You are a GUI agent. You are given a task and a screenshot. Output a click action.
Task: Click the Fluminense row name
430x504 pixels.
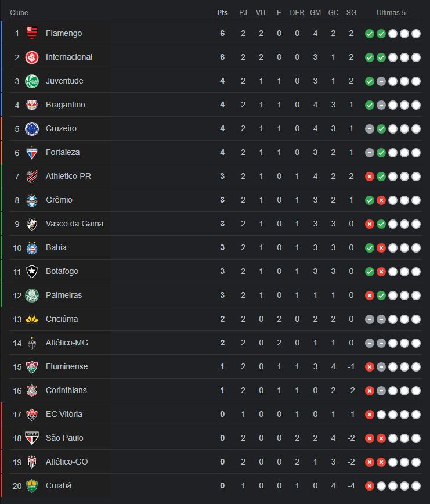pyautogui.click(x=67, y=366)
